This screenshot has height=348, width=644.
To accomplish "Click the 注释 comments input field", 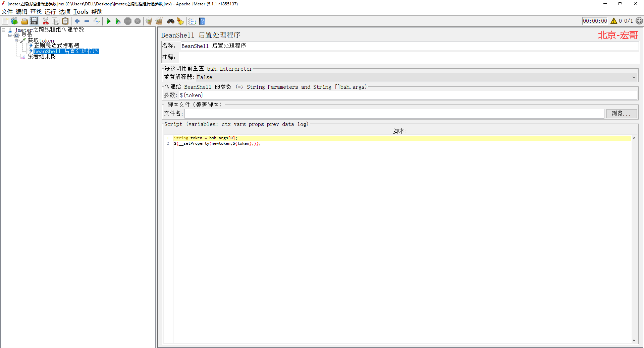I will pyautogui.click(x=410, y=57).
